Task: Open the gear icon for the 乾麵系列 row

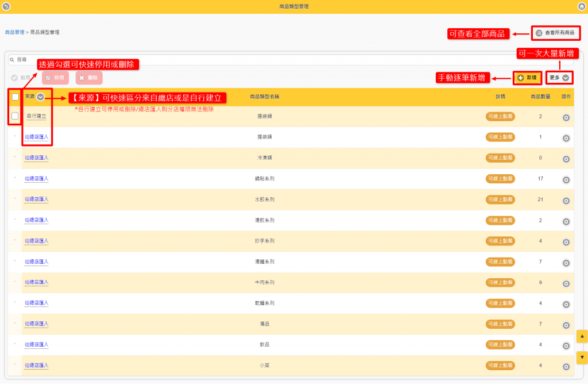Action: click(566, 305)
